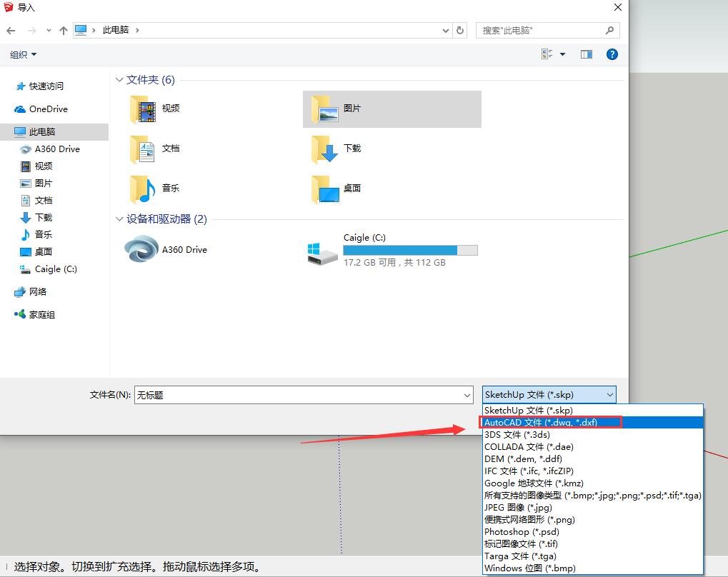This screenshot has height=577, width=728.
Task: Click 此电脑 in the address bar
Action: tap(116, 30)
